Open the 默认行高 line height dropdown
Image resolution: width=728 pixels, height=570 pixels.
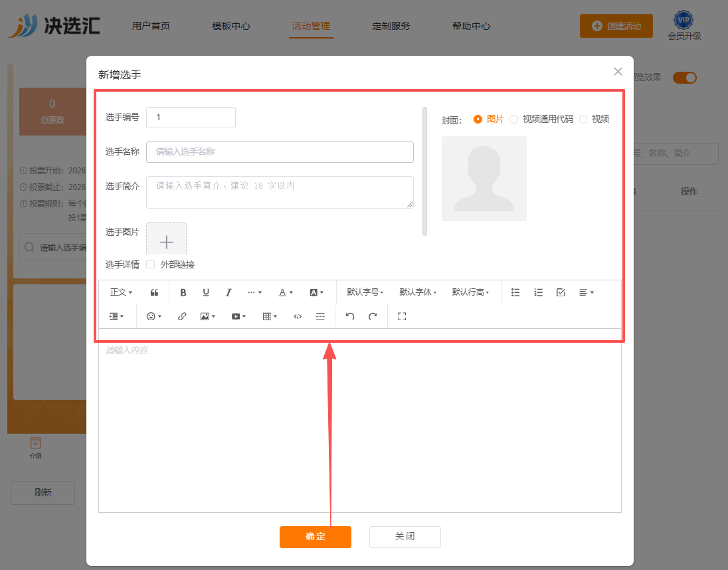pos(470,292)
